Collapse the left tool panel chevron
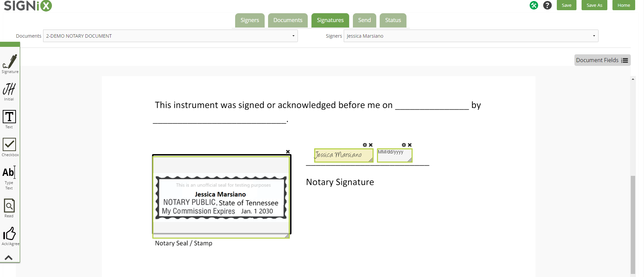This screenshot has height=277, width=644. point(9,258)
